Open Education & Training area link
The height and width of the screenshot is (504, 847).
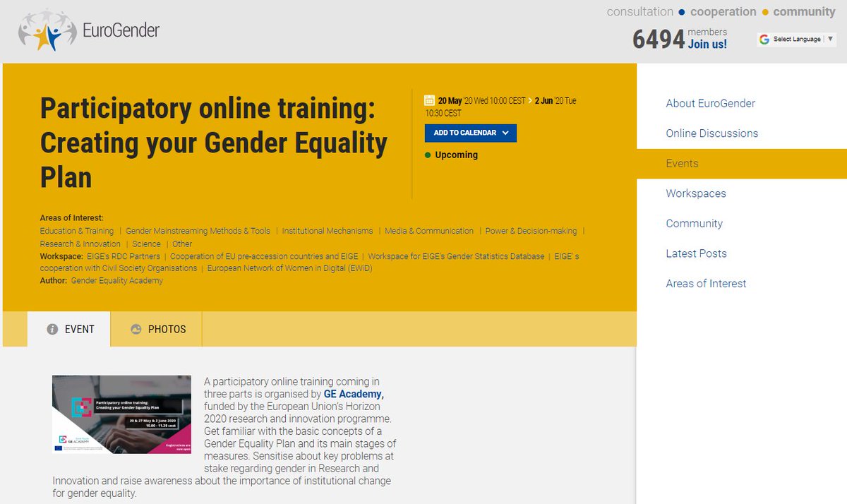pos(77,231)
